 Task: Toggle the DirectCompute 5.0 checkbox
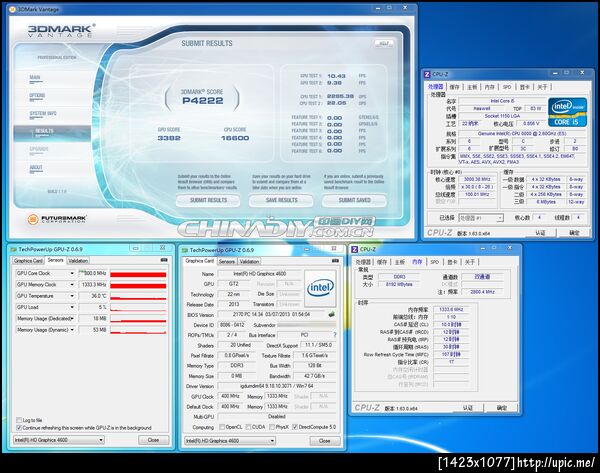295,427
